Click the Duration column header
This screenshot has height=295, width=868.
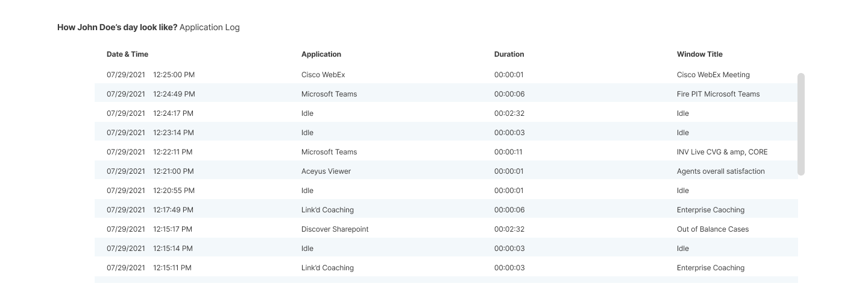point(509,54)
